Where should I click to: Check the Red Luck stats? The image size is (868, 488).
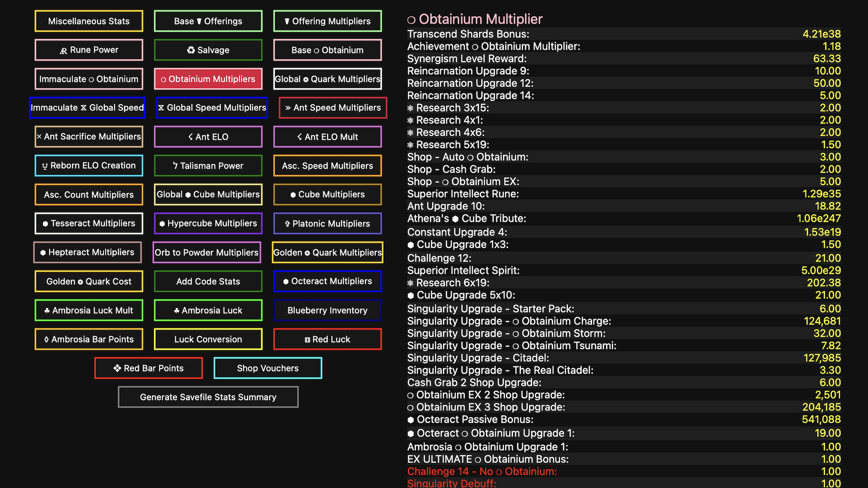pyautogui.click(x=327, y=339)
